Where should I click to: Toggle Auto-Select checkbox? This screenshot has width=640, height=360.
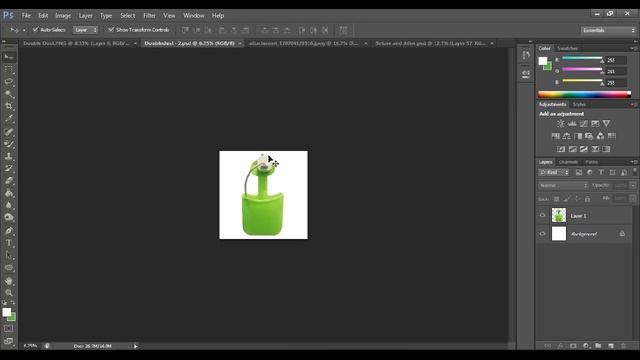pyautogui.click(x=36, y=29)
